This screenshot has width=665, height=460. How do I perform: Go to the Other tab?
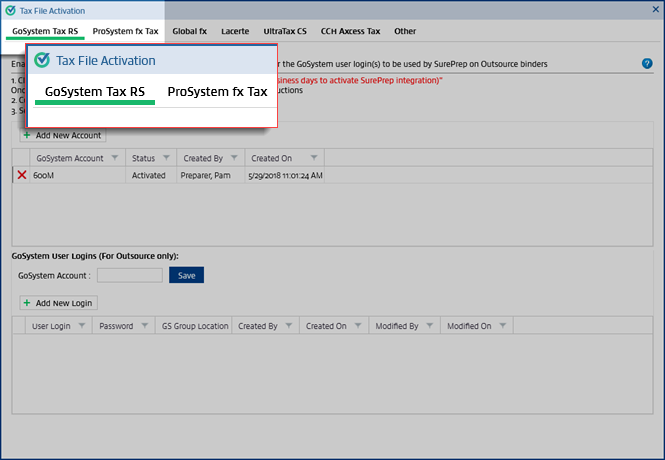point(405,31)
